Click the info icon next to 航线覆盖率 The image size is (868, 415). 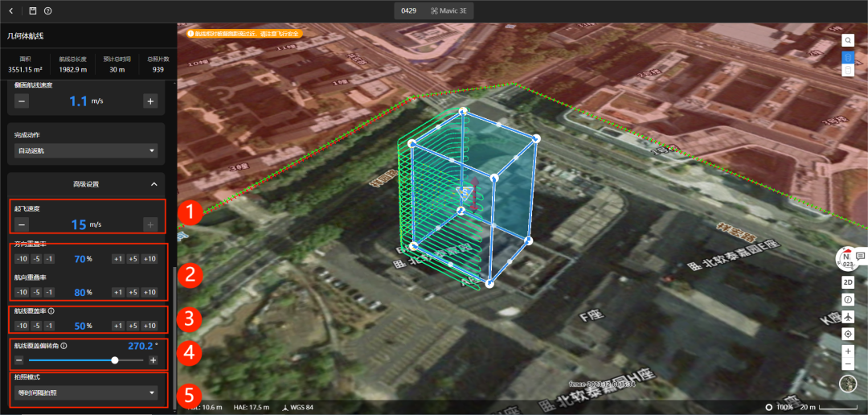coord(51,311)
